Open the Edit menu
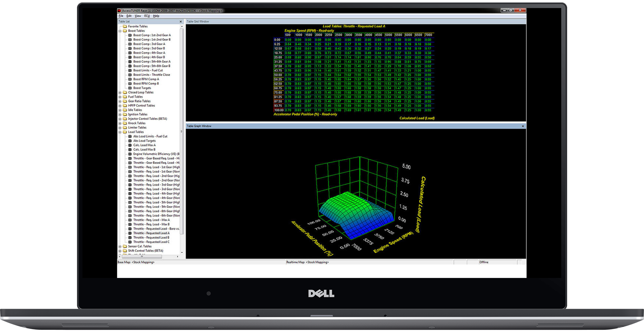Viewport: 644px width, 332px height. pos(129,16)
